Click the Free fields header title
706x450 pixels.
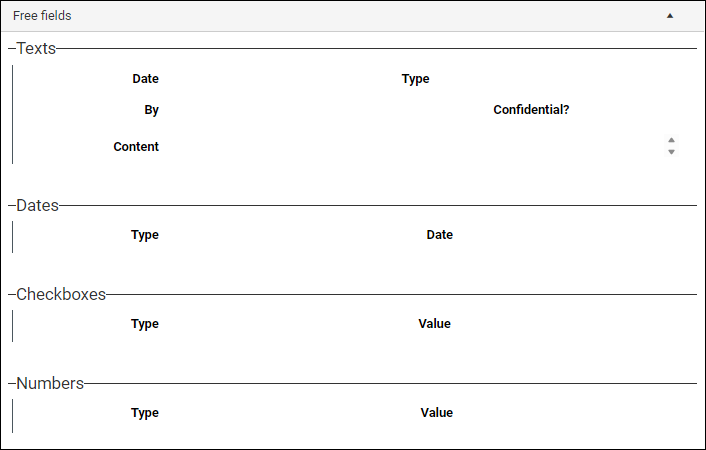pos(42,16)
